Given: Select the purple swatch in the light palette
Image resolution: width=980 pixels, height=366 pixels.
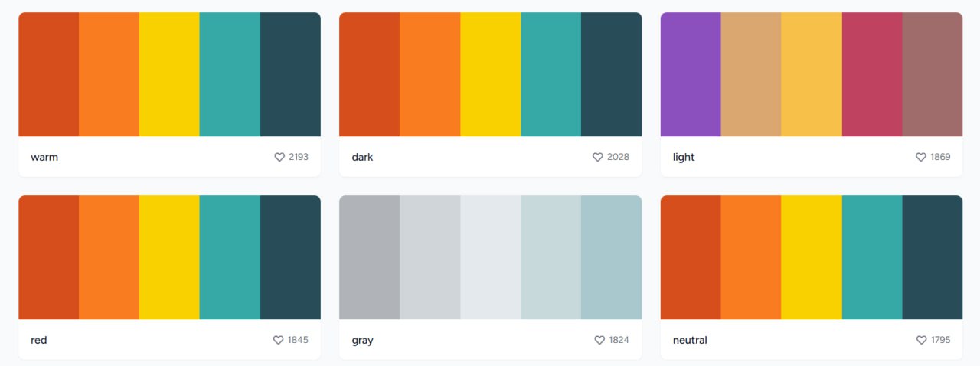Looking at the screenshot, I should click(691, 74).
